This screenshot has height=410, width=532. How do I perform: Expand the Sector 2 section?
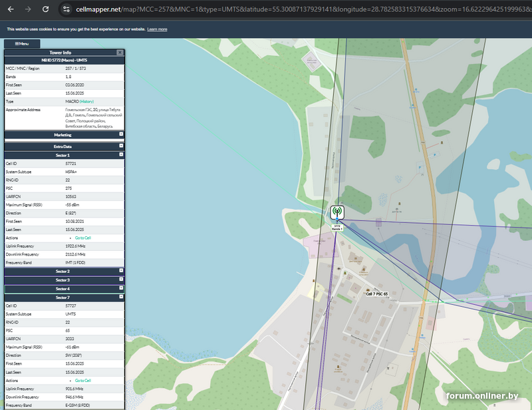point(121,270)
